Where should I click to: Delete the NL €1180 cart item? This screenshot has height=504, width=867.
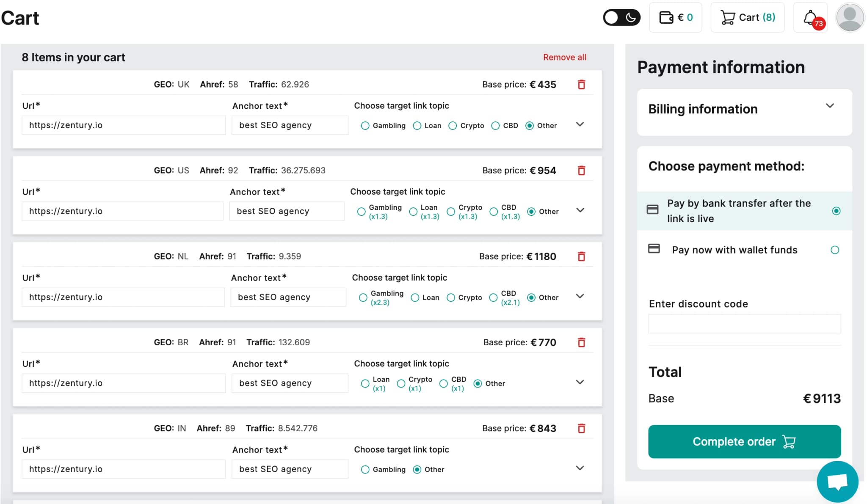pos(581,256)
